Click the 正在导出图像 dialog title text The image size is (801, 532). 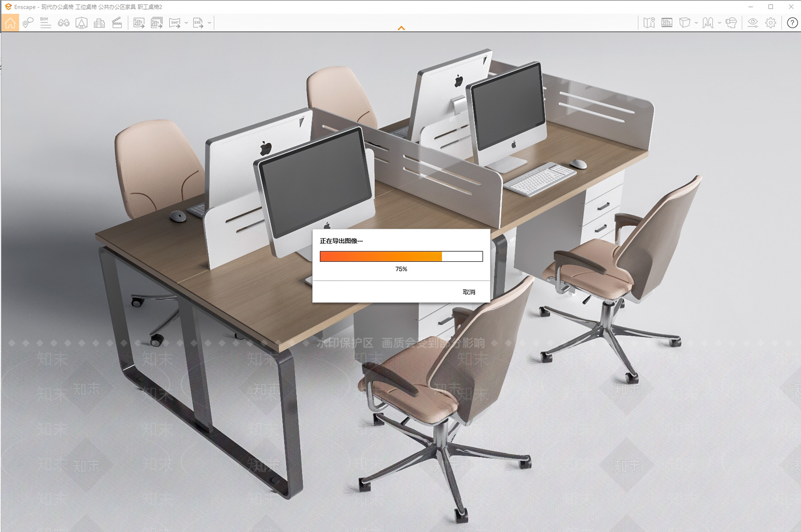[x=341, y=241]
